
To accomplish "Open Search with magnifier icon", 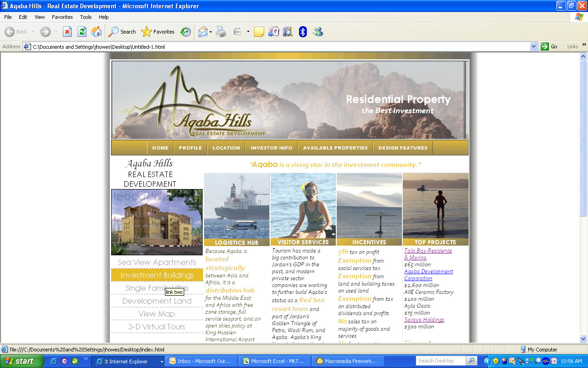I will 122,32.
